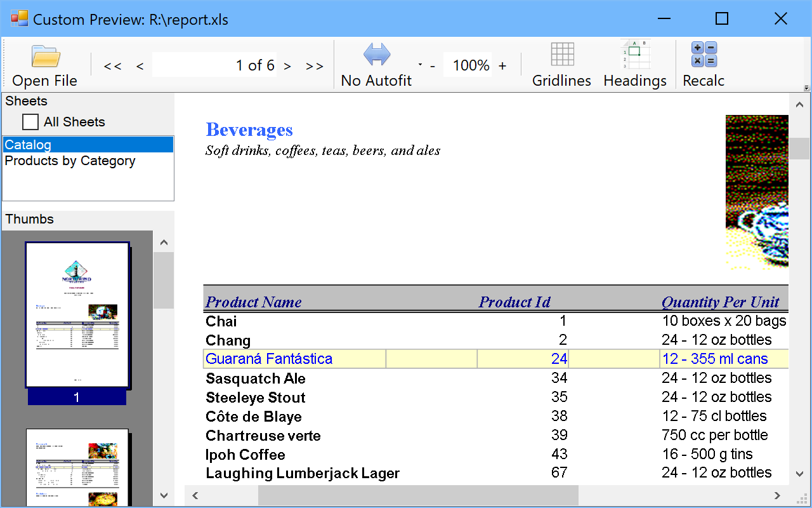Expand the toolbar overflow arrow
This screenshot has height=508, width=812.
pos(806,88)
